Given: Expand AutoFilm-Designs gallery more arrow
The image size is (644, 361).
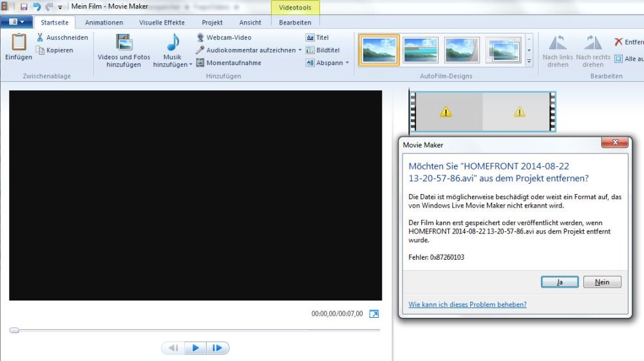Looking at the screenshot, I should pos(529,61).
